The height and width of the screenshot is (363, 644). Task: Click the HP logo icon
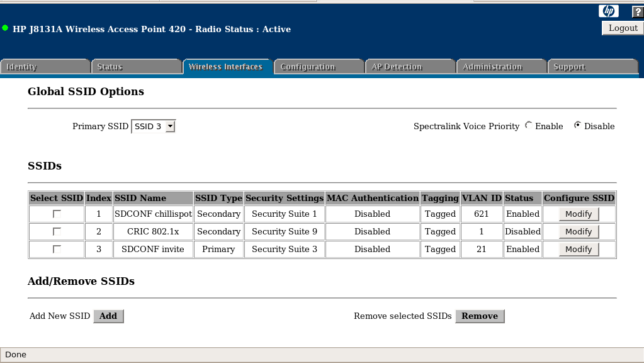608,11
